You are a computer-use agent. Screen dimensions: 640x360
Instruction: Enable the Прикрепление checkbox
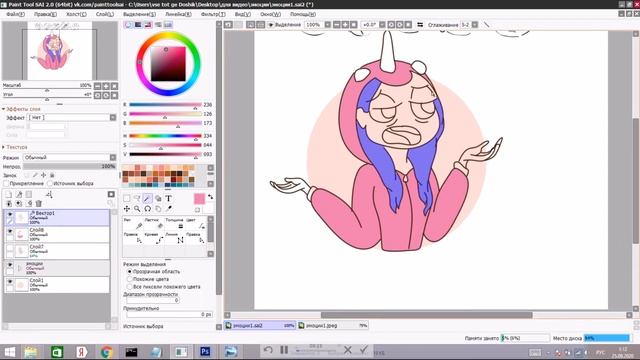coord(6,184)
